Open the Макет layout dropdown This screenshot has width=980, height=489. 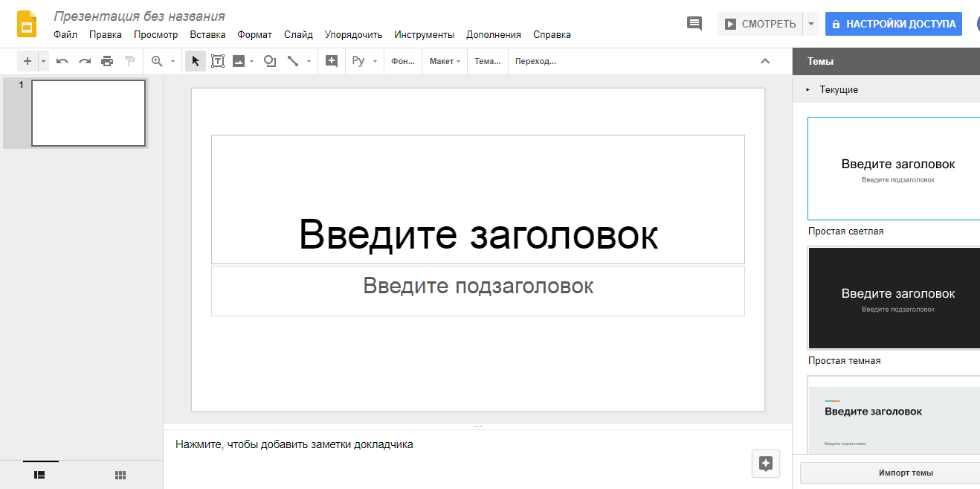tap(444, 61)
